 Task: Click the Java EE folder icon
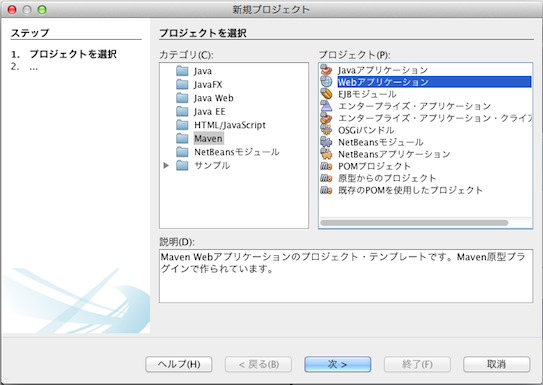182,111
